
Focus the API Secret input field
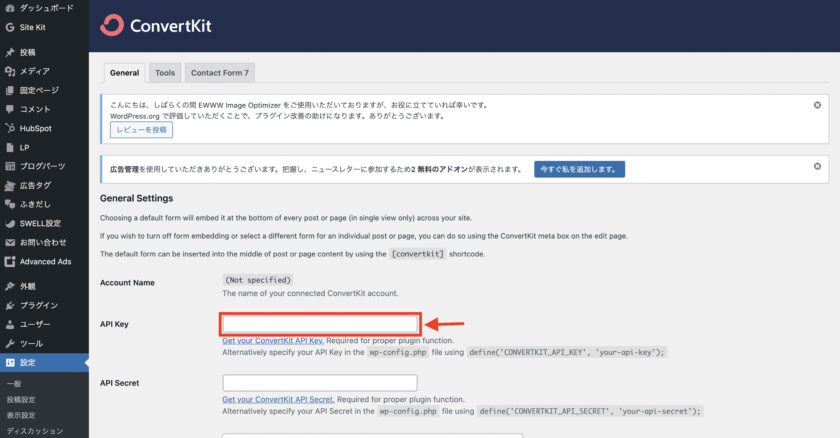(x=320, y=383)
